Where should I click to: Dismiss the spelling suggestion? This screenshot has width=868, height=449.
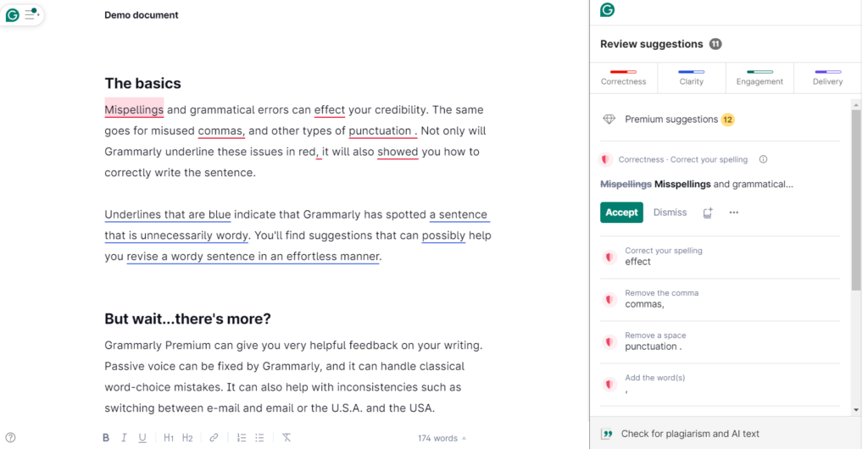670,213
